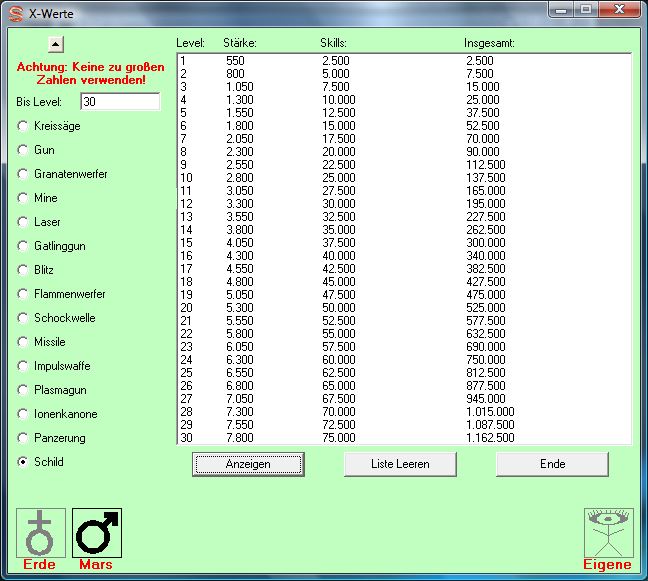Screen dimensions: 648x581
Task: Click Insgesamt value 1.087.500
Action: (x=490, y=425)
